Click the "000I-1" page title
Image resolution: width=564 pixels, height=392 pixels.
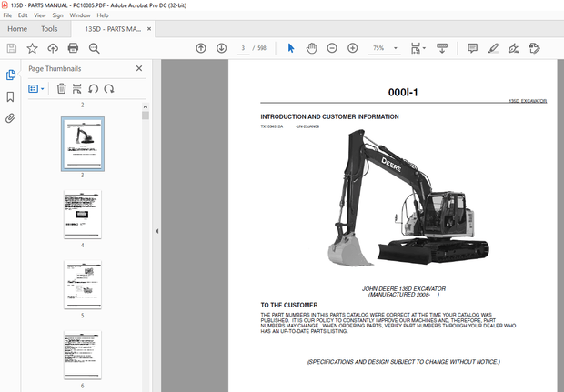pyautogui.click(x=403, y=93)
